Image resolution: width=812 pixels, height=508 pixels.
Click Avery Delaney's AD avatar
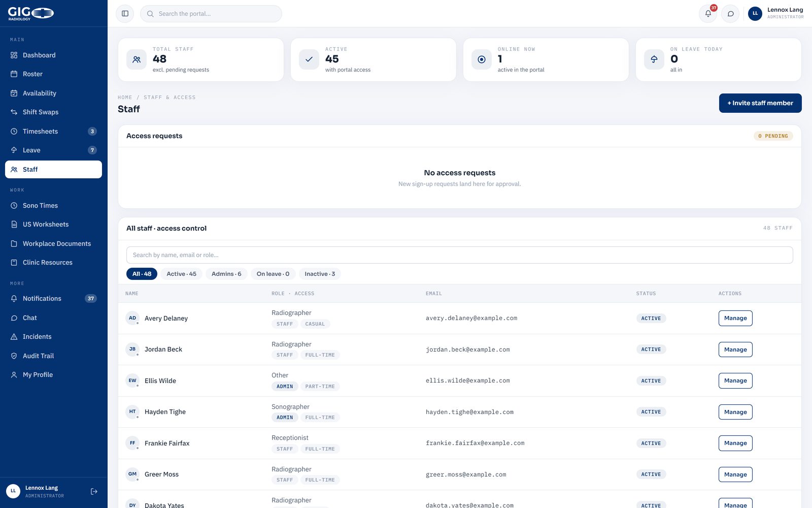132,318
